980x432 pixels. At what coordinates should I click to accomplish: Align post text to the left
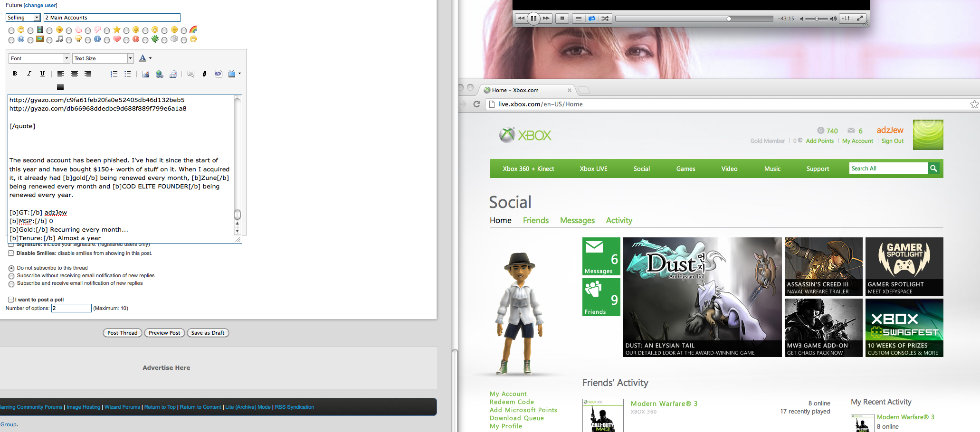coord(60,74)
